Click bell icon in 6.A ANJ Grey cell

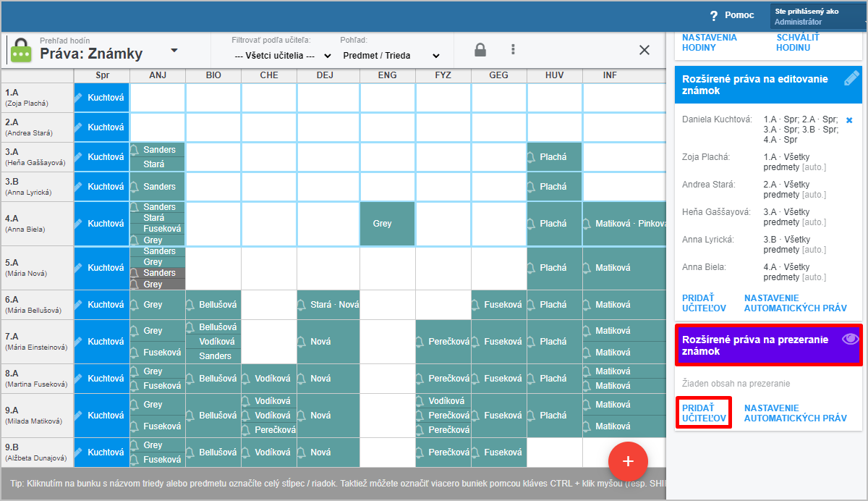134,305
